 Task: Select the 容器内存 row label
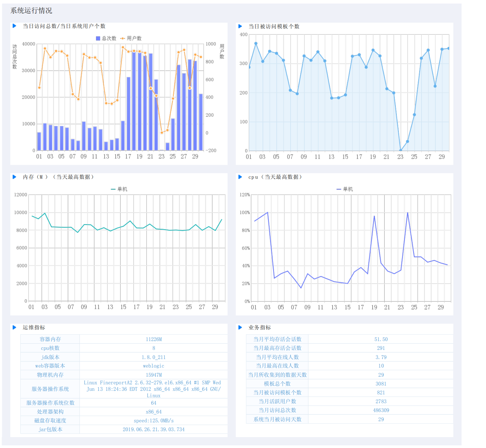(x=50, y=339)
